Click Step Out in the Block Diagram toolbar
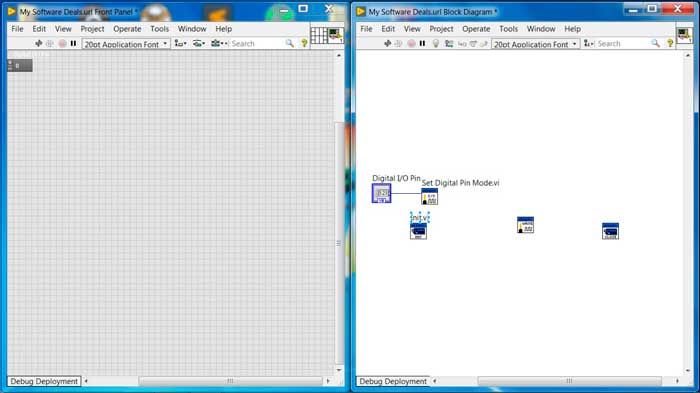700x393 pixels. [x=483, y=43]
